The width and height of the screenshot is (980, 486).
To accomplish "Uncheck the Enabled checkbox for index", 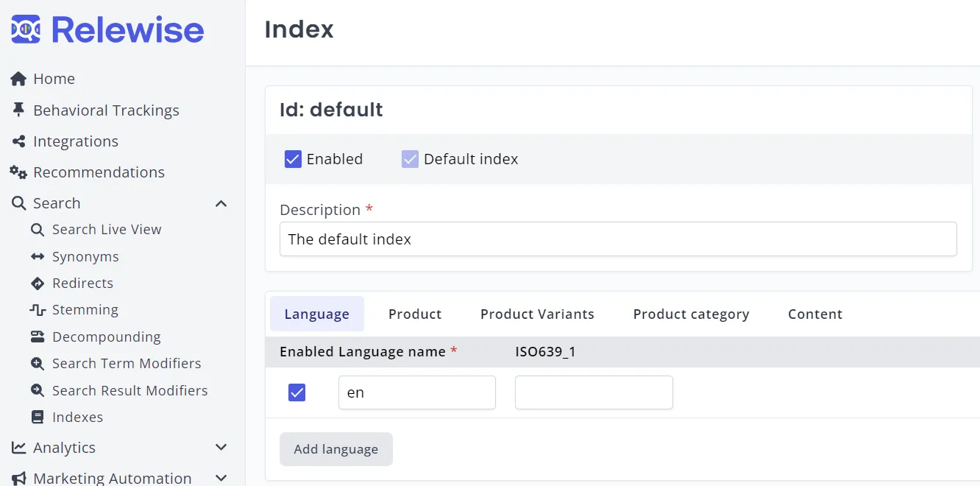I will click(x=293, y=159).
